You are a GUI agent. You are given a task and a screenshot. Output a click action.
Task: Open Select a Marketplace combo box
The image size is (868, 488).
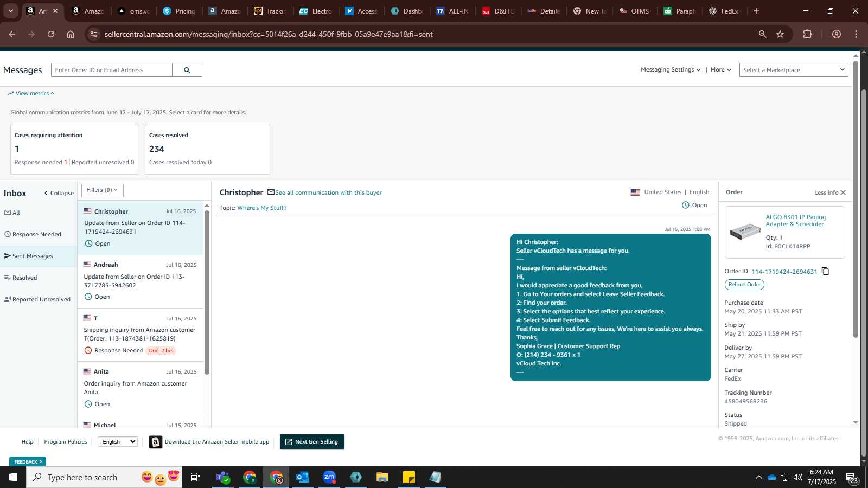coord(794,70)
